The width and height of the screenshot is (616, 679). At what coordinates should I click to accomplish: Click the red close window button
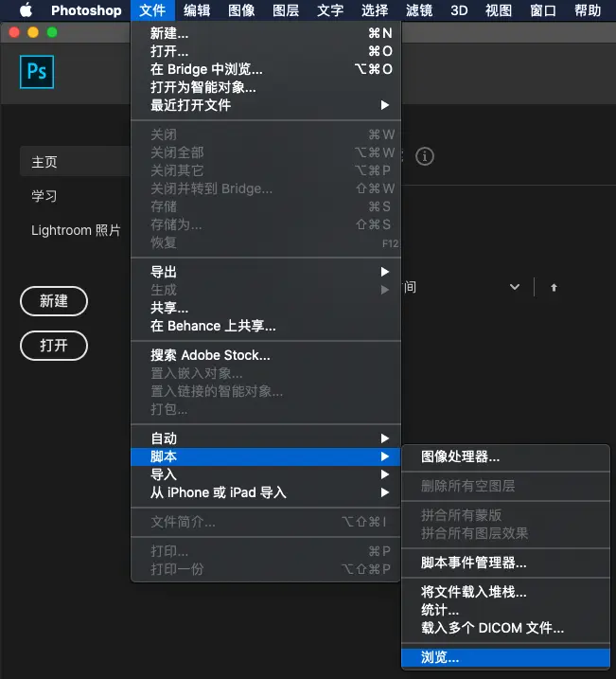tap(14, 32)
